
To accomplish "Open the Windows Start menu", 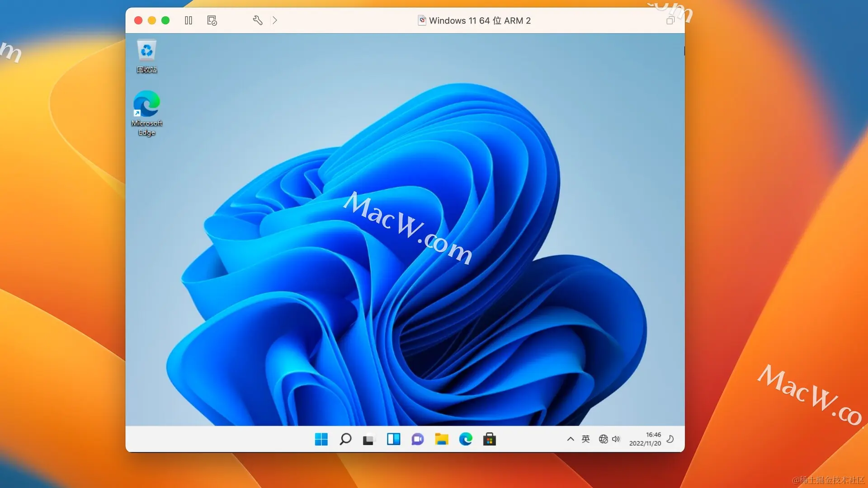I will (321, 439).
